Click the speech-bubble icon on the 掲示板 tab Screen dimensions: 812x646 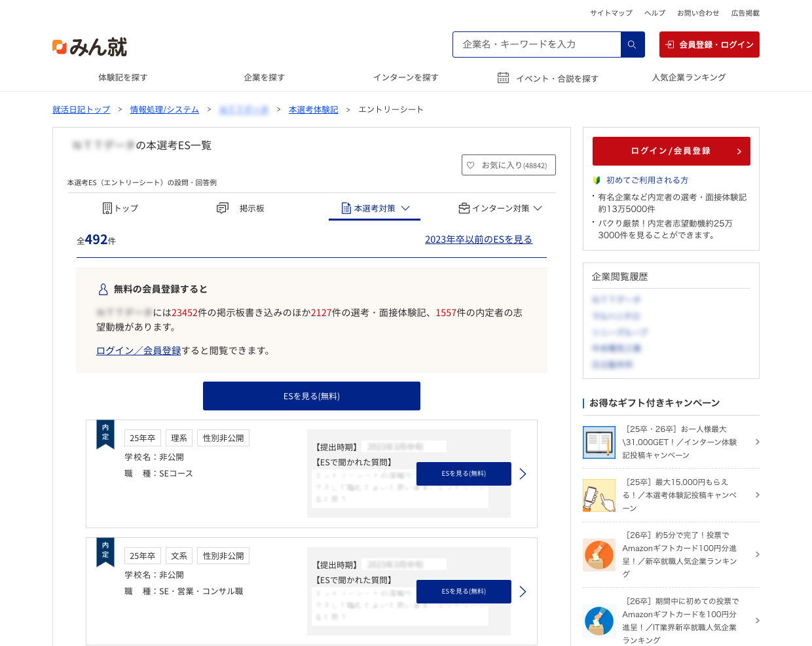[222, 207]
